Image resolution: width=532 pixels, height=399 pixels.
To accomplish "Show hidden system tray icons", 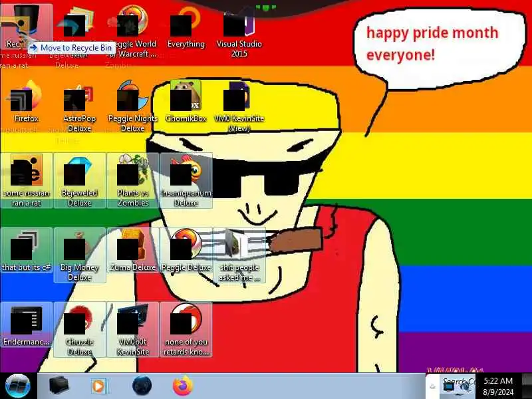I will point(433,386).
